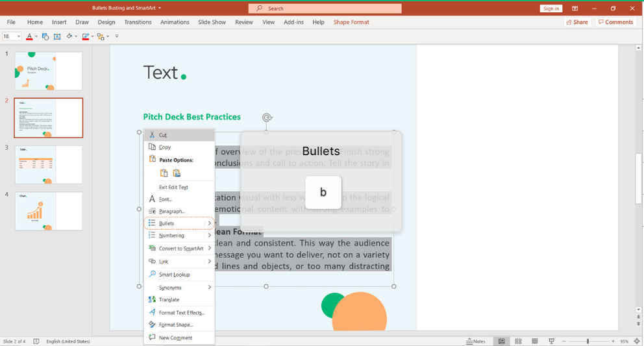Click the Sign in button
This screenshot has height=346, width=644.
(551, 8)
